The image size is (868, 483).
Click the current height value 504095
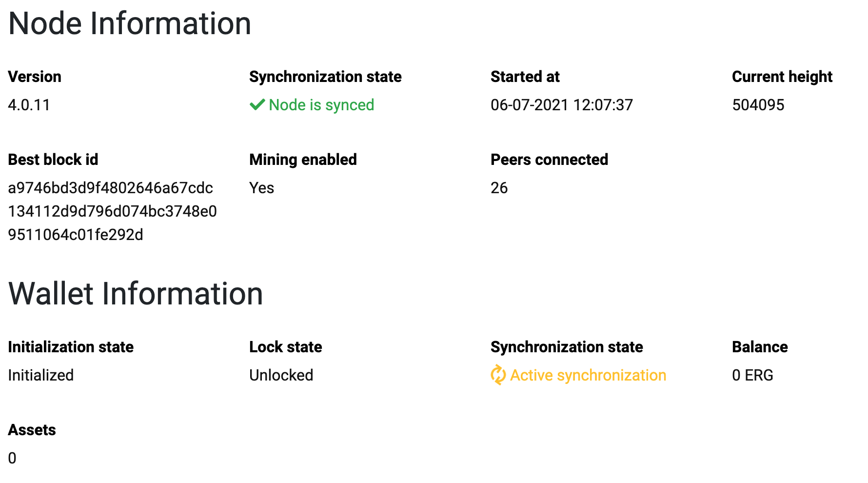coord(758,105)
